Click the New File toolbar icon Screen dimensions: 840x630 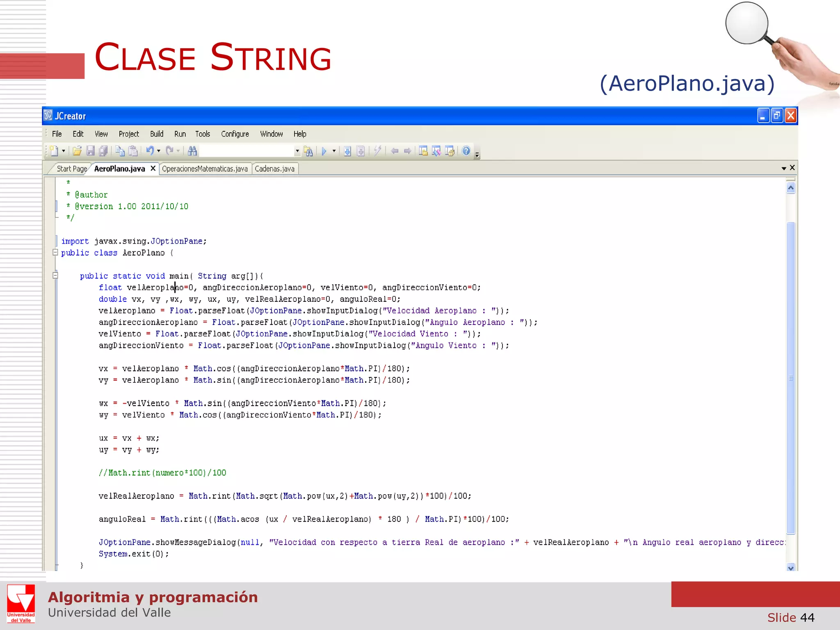click(54, 151)
